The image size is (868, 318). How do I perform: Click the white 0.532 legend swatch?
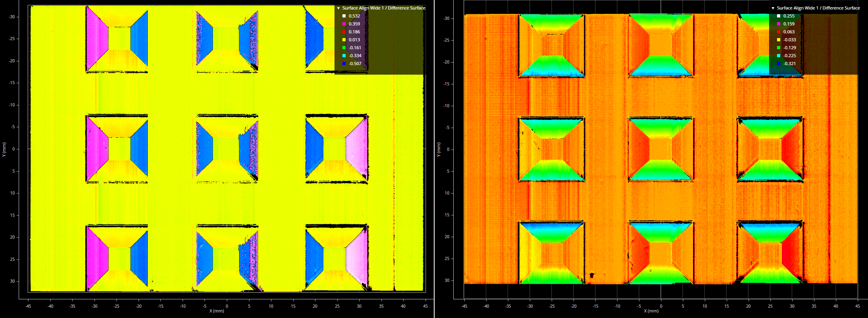tap(344, 16)
